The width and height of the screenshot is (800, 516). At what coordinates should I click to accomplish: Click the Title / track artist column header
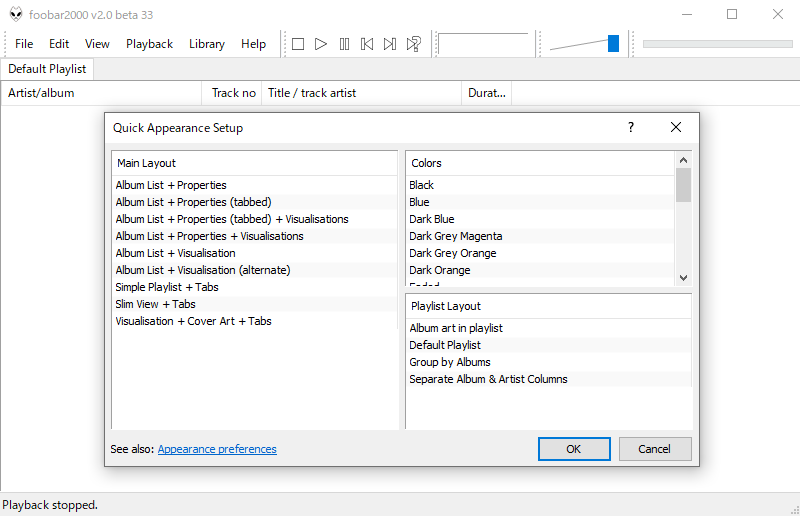(361, 93)
